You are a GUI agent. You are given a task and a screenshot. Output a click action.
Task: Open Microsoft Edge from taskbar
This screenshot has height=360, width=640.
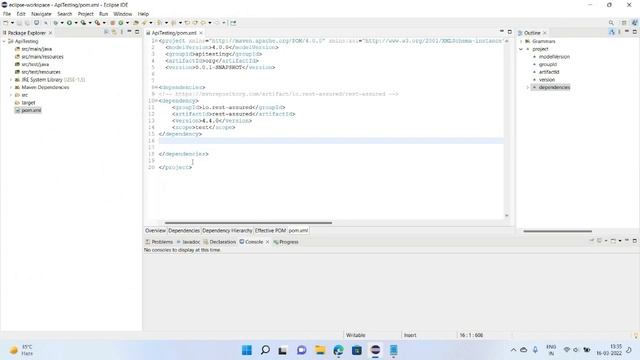coord(338,350)
